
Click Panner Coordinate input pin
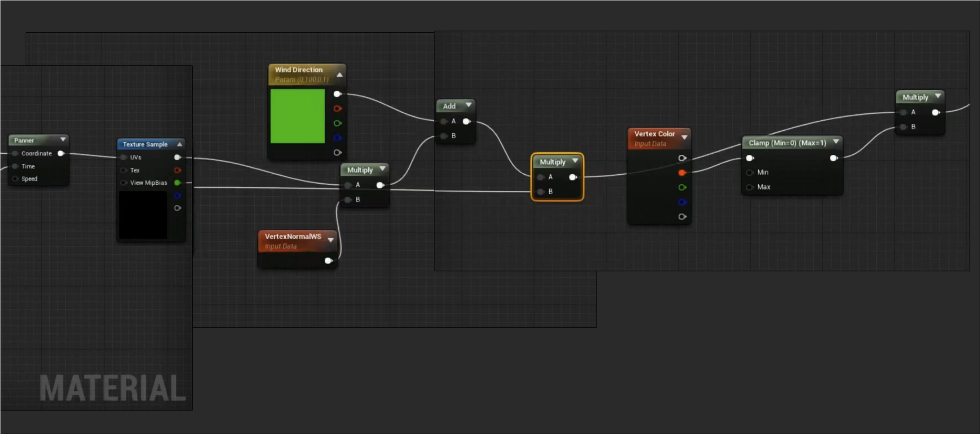pos(15,153)
